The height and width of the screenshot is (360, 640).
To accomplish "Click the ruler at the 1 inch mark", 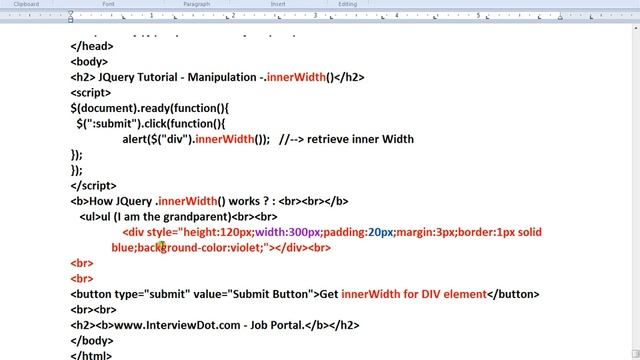I will point(151,16).
